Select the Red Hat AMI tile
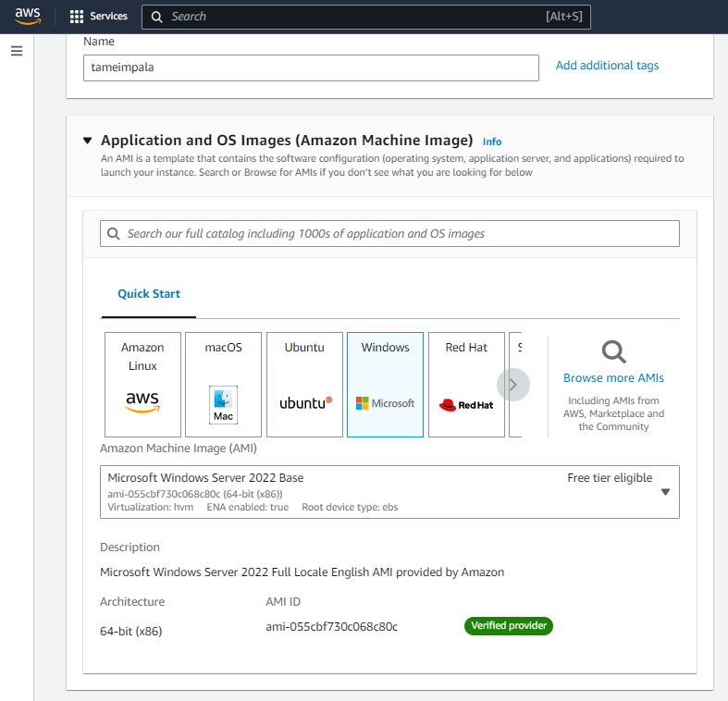 pos(466,384)
